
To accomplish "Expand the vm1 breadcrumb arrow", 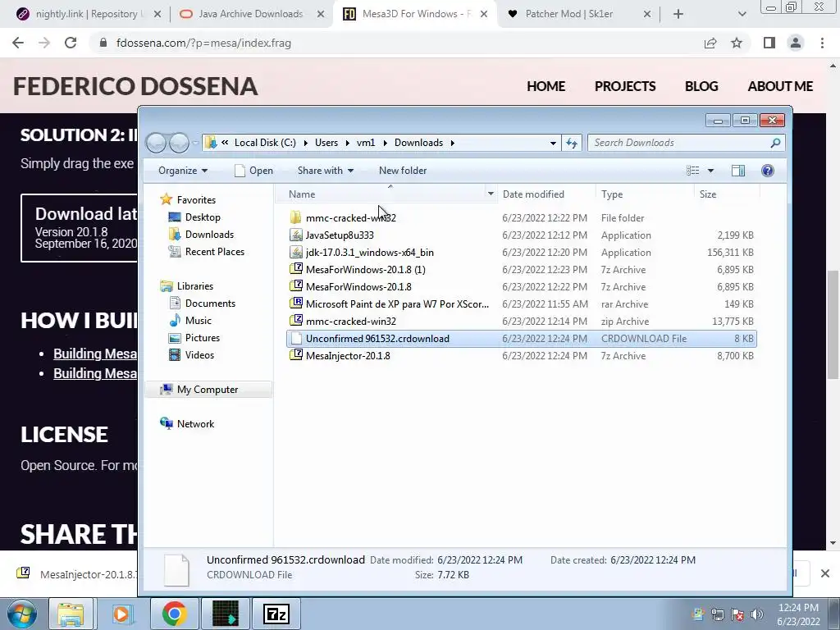I will (385, 143).
